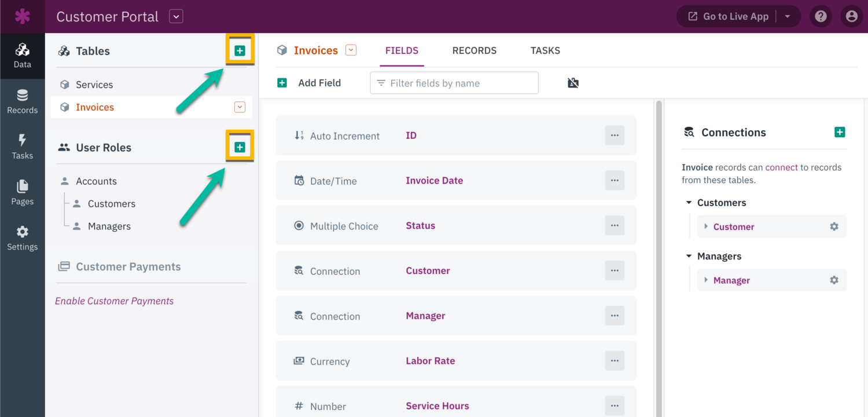This screenshot has width=868, height=417.
Task: Open Tasks from the left sidebar
Action: (x=22, y=147)
